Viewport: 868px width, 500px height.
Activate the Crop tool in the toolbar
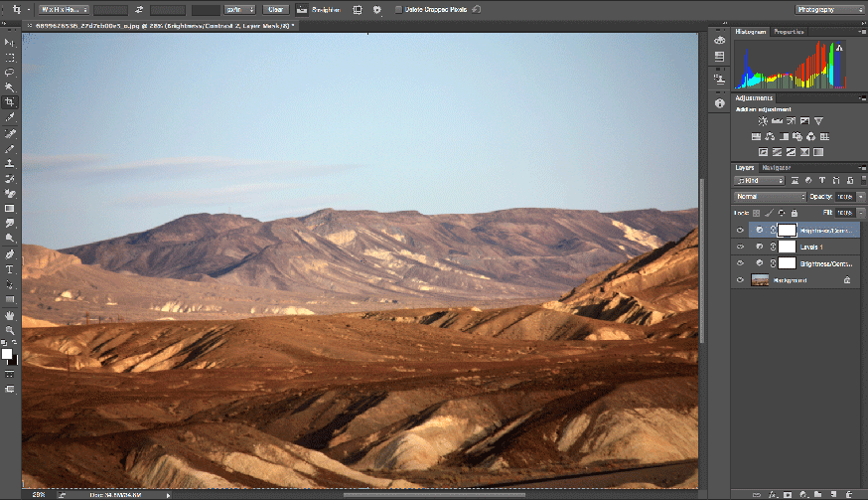pos(10,102)
